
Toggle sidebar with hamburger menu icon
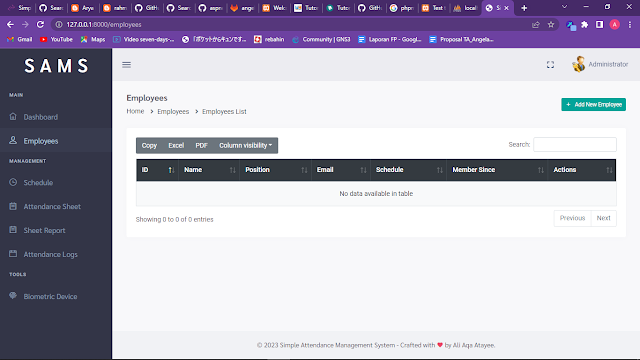click(x=127, y=65)
